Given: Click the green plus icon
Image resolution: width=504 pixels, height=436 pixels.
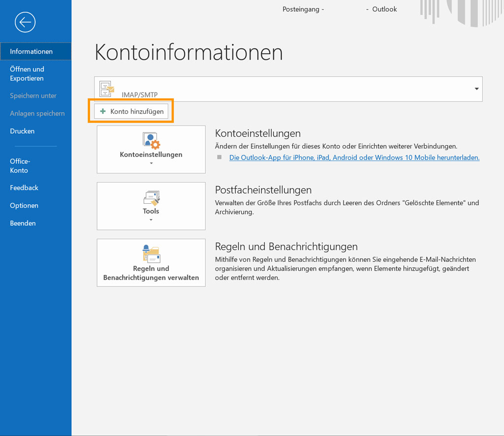Looking at the screenshot, I should 103,111.
